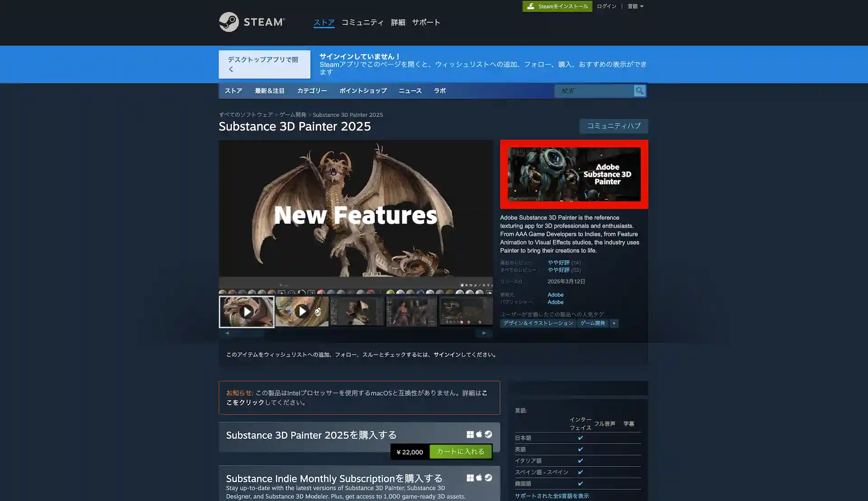
Task: Select the third screenshot thumbnail
Action: (x=357, y=311)
